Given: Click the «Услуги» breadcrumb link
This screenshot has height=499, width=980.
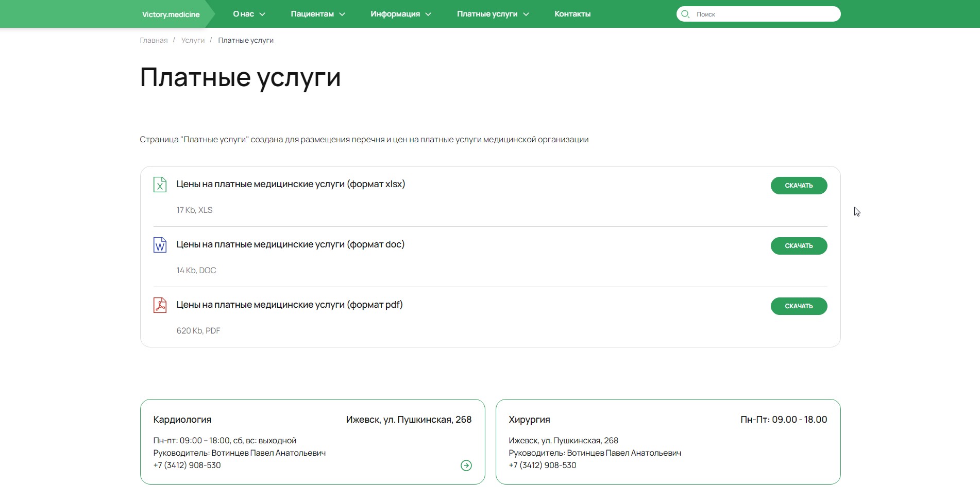Looking at the screenshot, I should [193, 40].
